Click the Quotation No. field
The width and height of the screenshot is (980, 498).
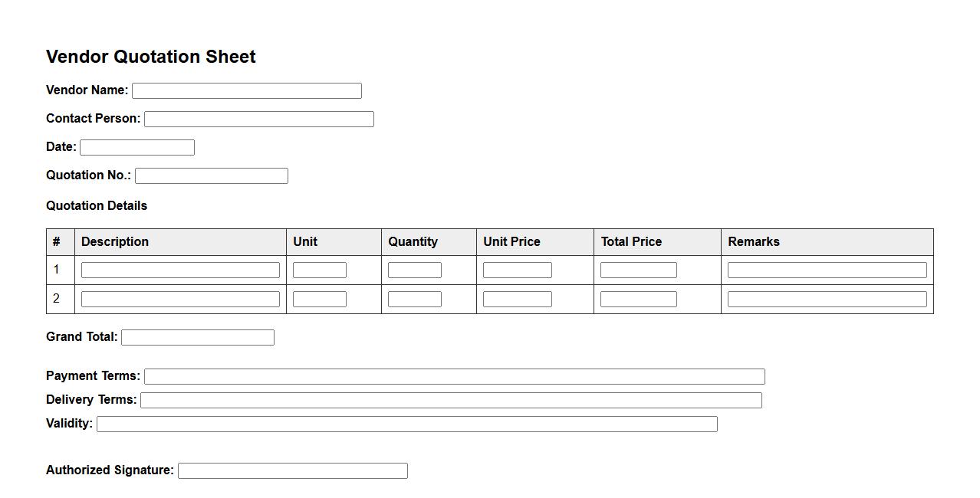pyautogui.click(x=211, y=175)
